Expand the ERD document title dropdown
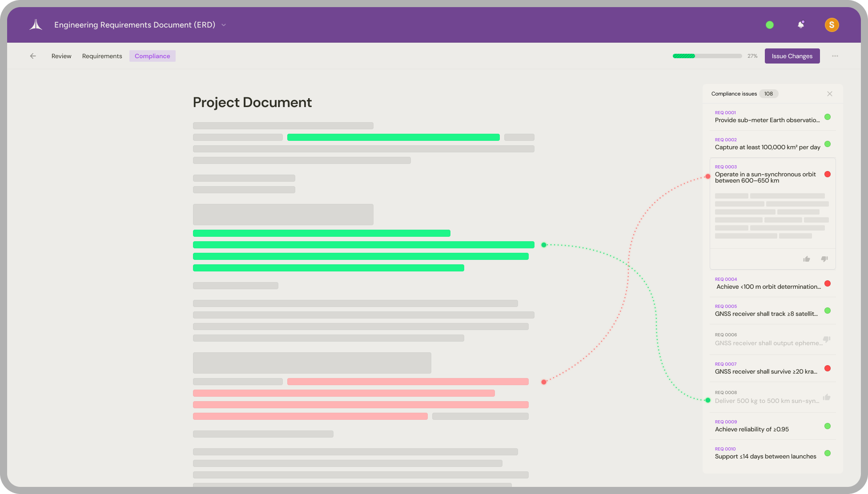This screenshot has height=494, width=868. pyautogui.click(x=224, y=25)
